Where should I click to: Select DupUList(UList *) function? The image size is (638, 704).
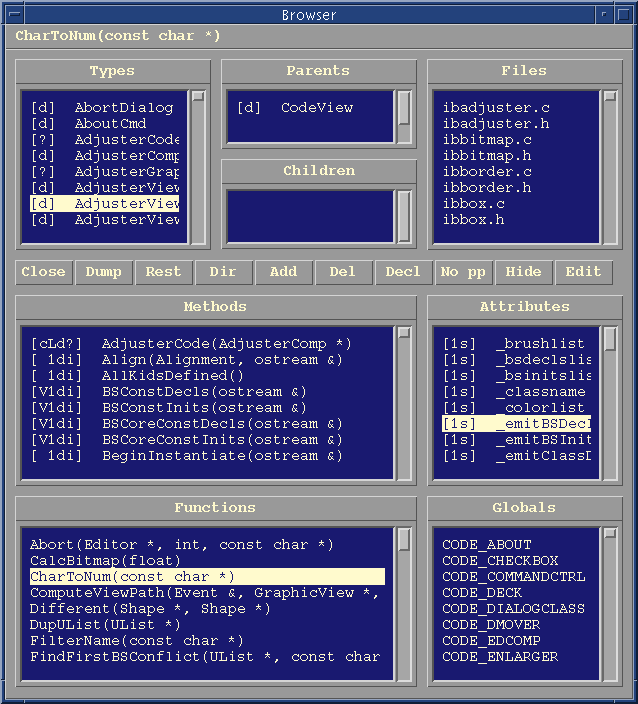pos(207,625)
